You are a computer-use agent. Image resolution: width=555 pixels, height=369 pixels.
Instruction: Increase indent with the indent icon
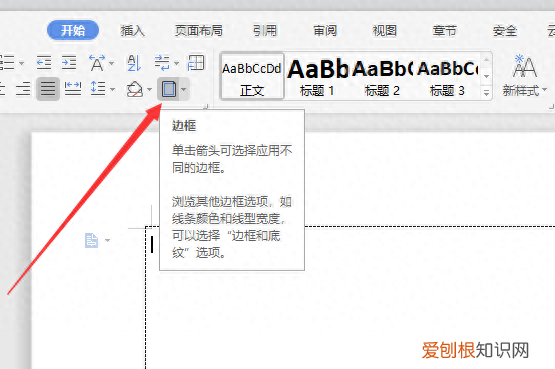click(69, 63)
